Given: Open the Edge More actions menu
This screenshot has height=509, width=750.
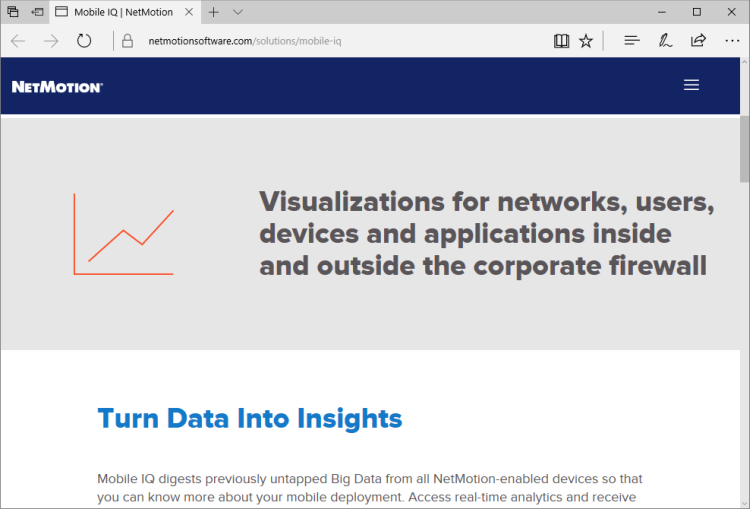Looking at the screenshot, I should tap(731, 41).
